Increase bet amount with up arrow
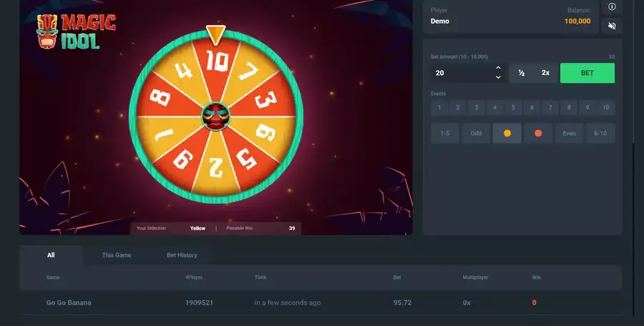This screenshot has width=644, height=326. pyautogui.click(x=498, y=68)
